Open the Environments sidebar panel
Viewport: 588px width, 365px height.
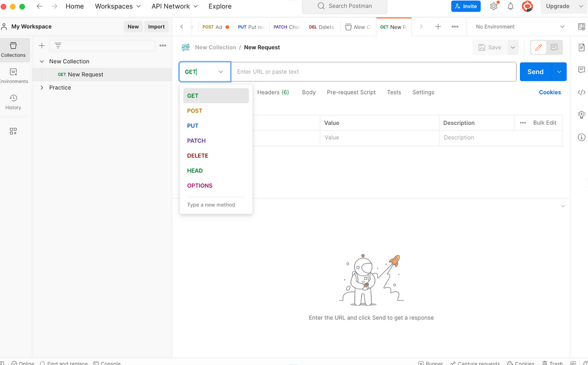pos(13,75)
